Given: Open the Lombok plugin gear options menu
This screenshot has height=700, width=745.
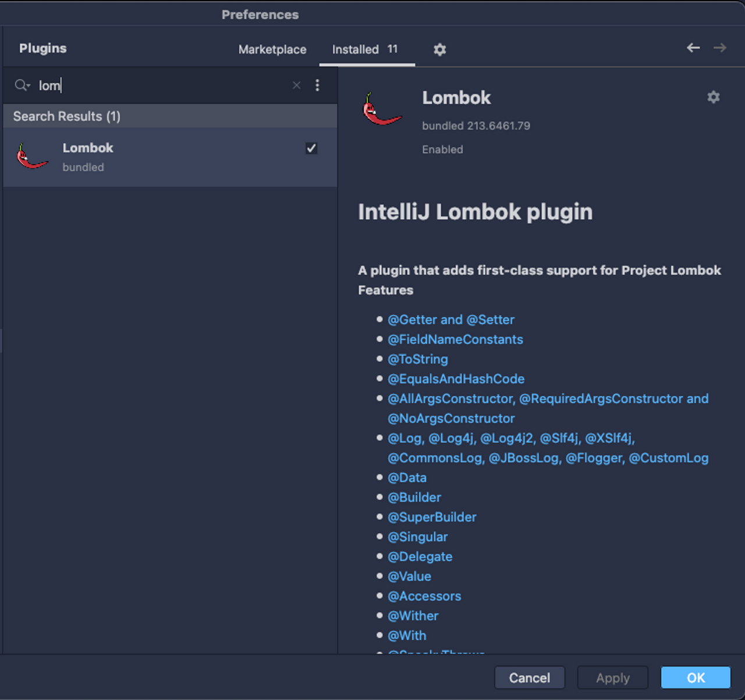Looking at the screenshot, I should [x=714, y=97].
